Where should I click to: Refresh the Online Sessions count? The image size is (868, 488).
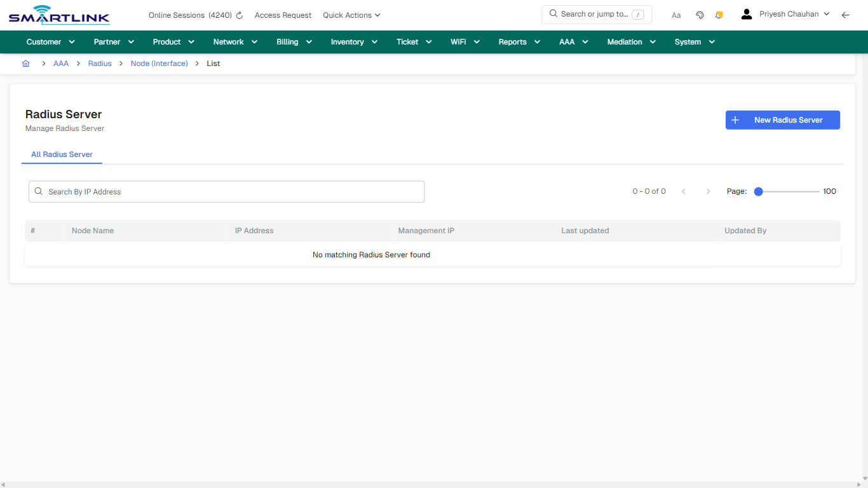pos(239,15)
